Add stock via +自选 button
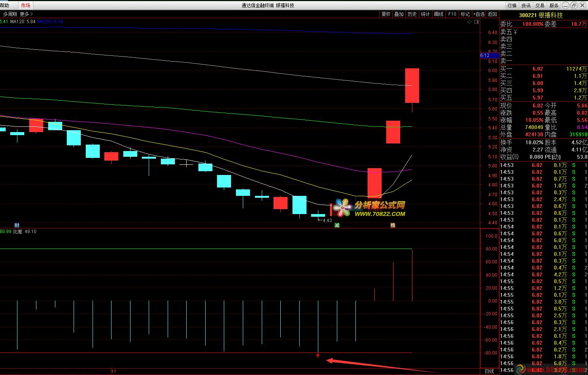Screen dimensions: 588x375 [479, 14]
